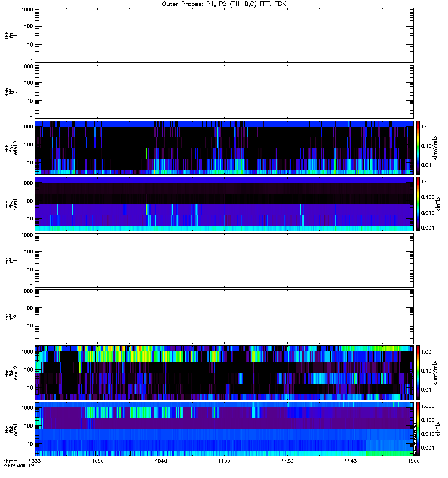448x478 pixels.
Task: Click the '<|nT|>' unit label beside the thc scm1 color bar
Action: 438,429
